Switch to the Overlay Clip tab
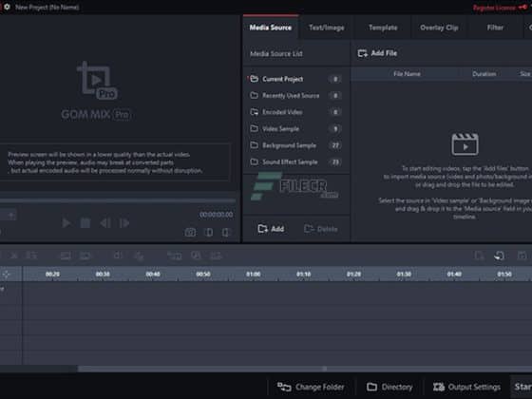This screenshot has width=532, height=399. [439, 28]
